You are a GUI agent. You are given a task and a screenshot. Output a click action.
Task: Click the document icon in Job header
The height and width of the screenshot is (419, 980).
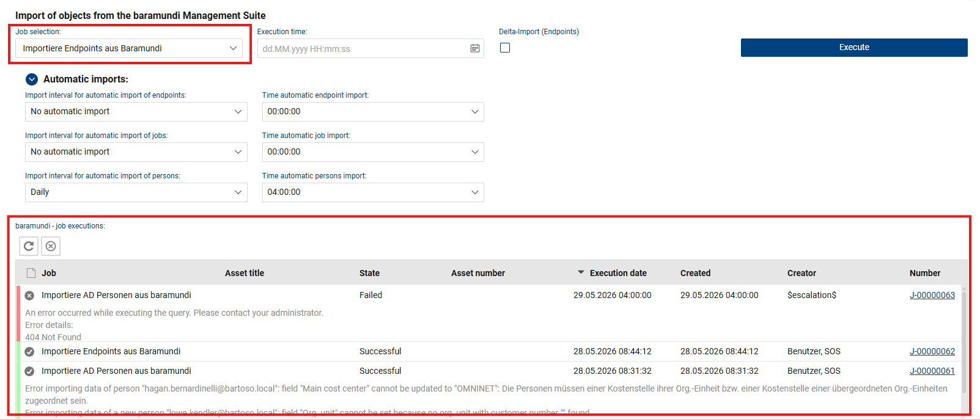point(31,273)
